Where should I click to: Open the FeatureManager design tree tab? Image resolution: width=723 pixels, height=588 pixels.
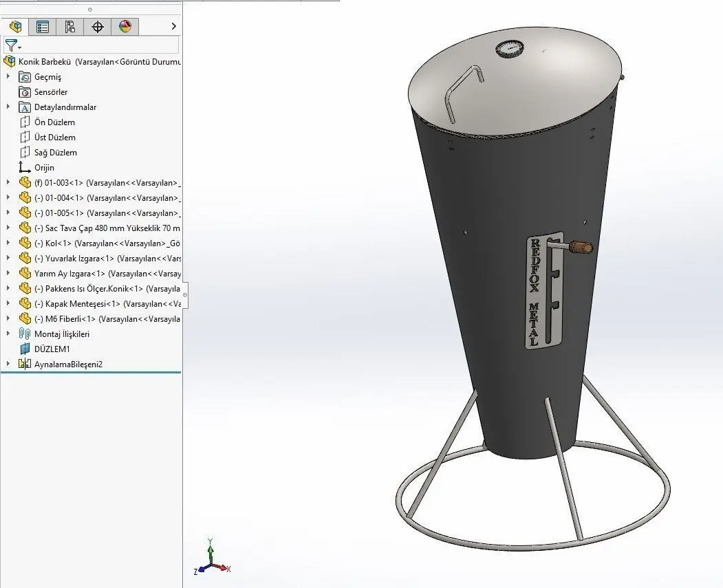(x=15, y=27)
